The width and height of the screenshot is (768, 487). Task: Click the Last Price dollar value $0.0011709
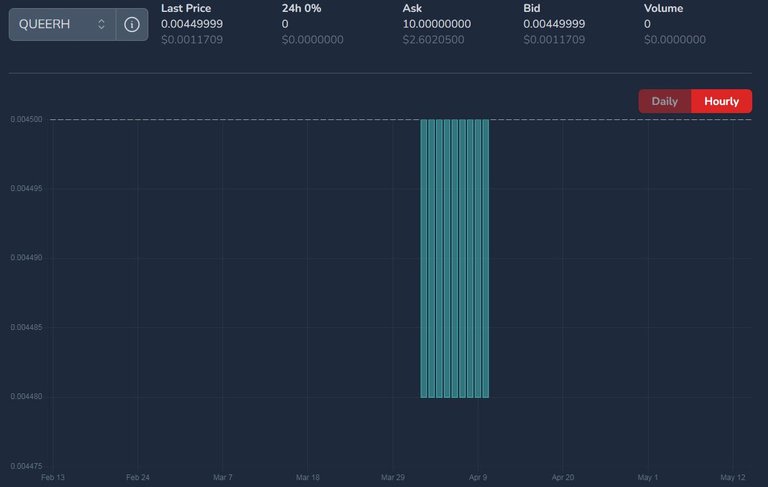pyautogui.click(x=192, y=40)
